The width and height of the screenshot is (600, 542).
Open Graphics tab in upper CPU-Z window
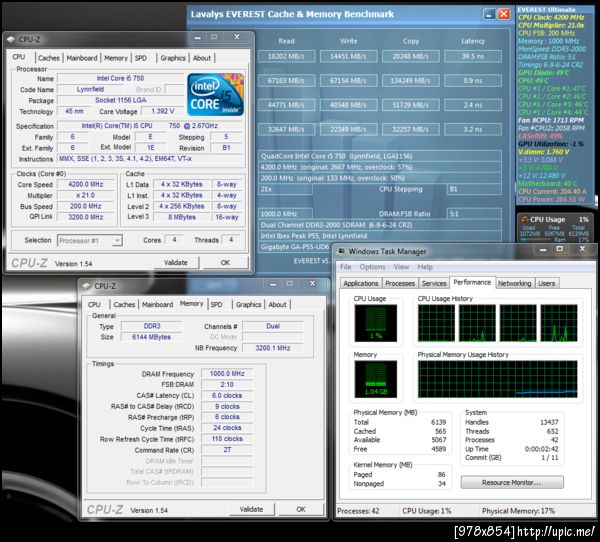[173, 58]
